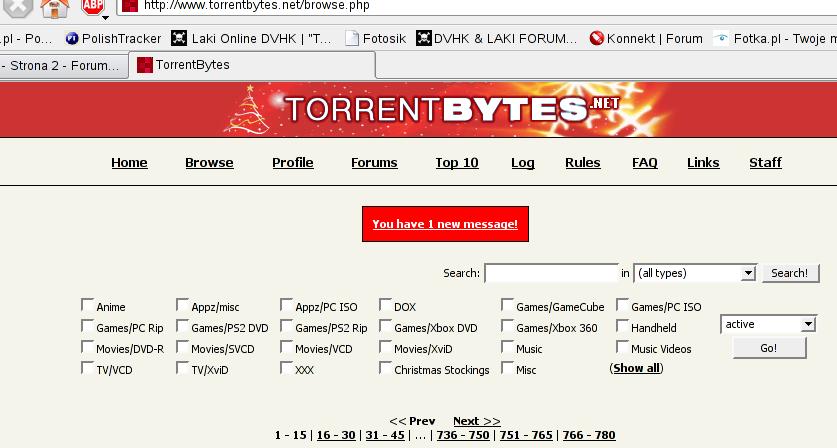Image resolution: width=837 pixels, height=448 pixels.
Task: Check the TV/XviD checkbox
Action: point(182,368)
